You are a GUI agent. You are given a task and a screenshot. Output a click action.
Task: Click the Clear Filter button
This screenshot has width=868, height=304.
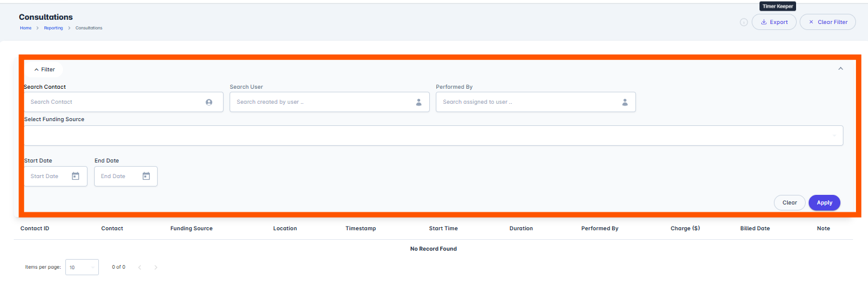[828, 22]
